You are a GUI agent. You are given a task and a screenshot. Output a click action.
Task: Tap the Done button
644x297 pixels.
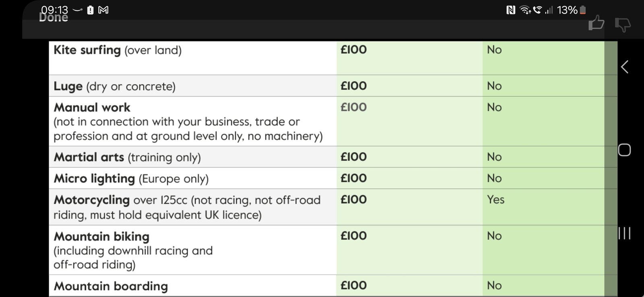click(x=54, y=18)
